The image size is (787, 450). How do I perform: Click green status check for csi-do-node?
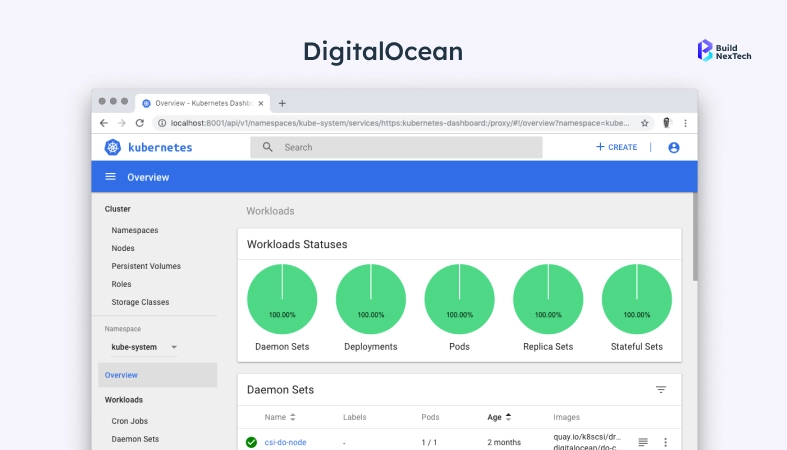251,442
